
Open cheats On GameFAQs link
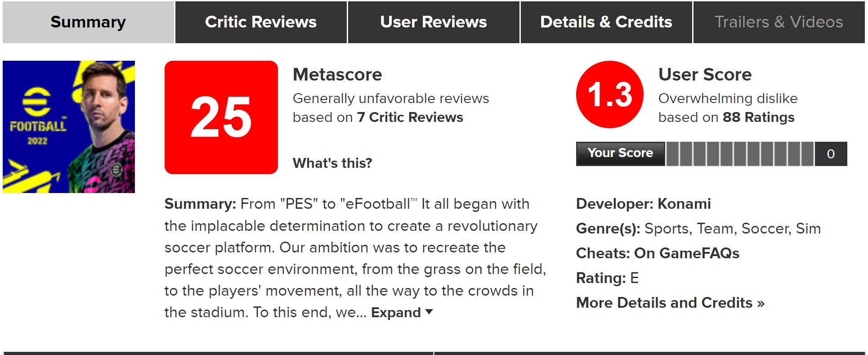pyautogui.click(x=686, y=253)
